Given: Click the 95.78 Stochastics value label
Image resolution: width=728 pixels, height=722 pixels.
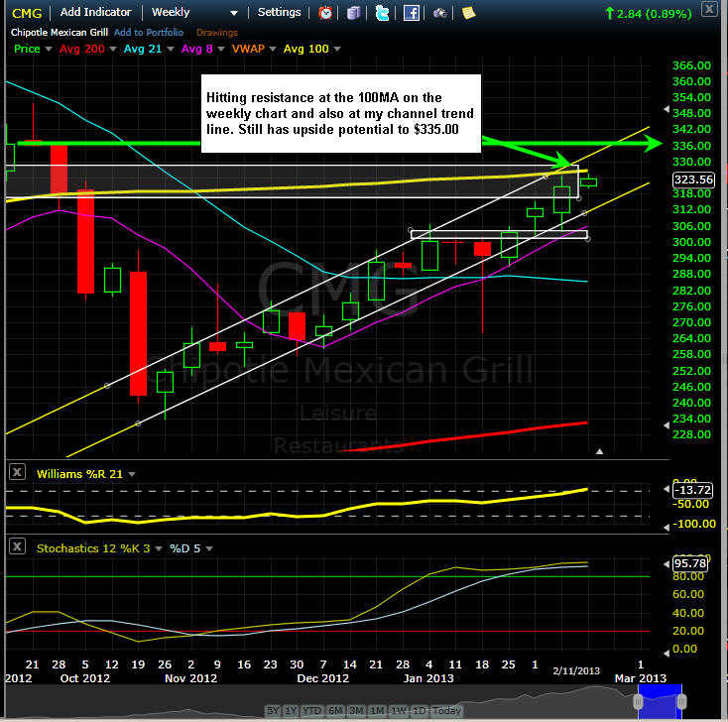Looking at the screenshot, I should 690,563.
